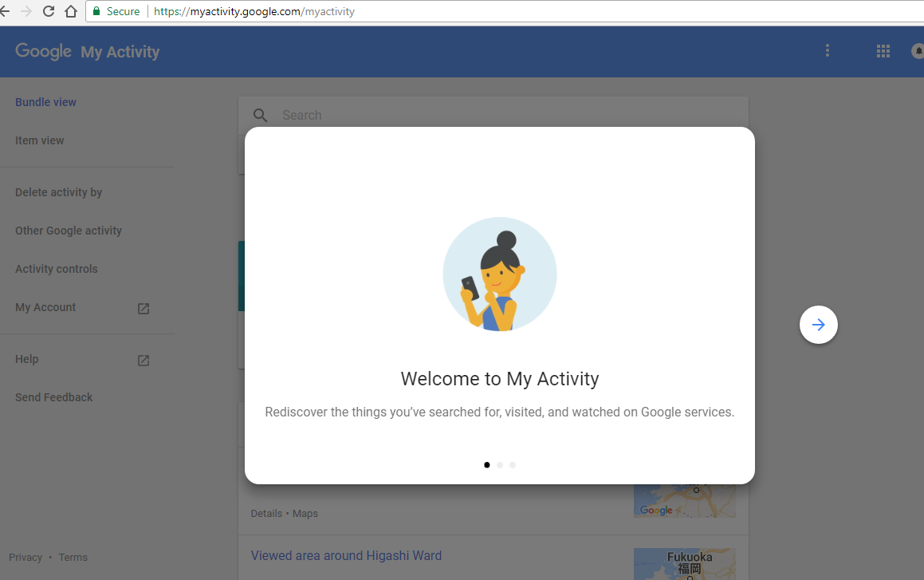924x580 pixels.
Task: Switch to Item view
Action: tap(40, 140)
